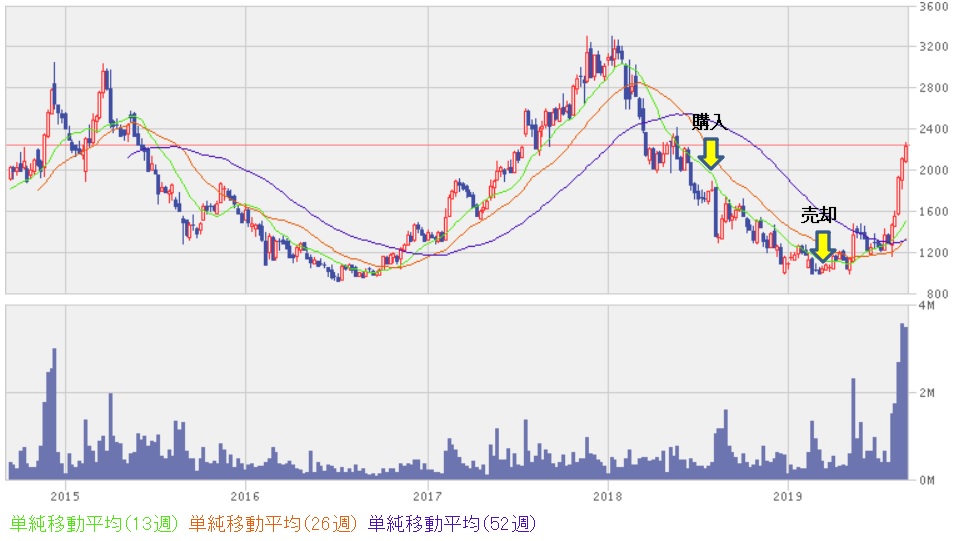Screen dimensions: 960x541
Task: Click the 2M volume axis label
Action: click(x=927, y=393)
